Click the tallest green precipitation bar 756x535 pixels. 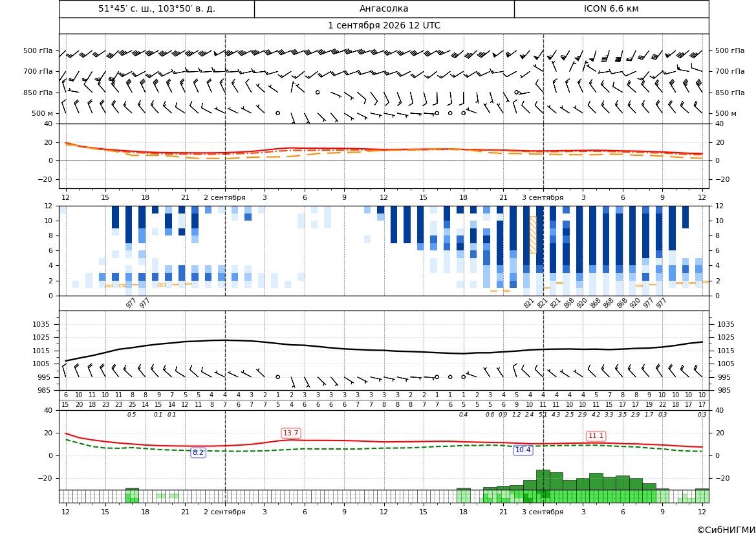[x=543, y=480]
